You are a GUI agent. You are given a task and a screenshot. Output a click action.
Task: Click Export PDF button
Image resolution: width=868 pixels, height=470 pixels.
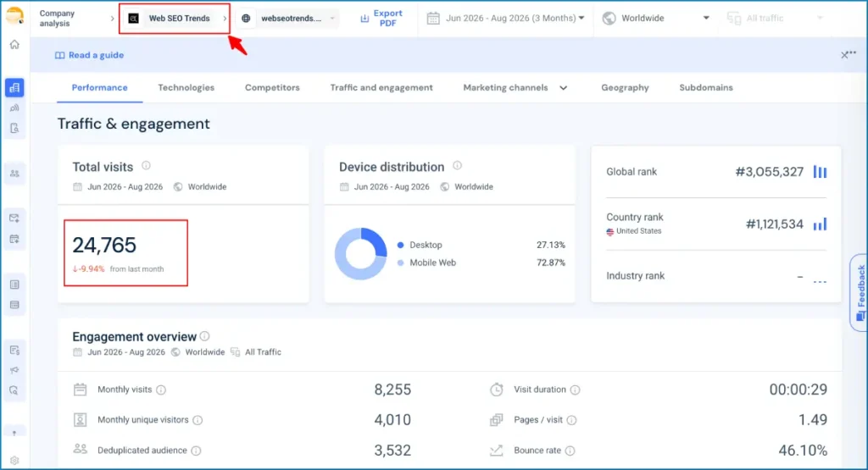point(381,19)
